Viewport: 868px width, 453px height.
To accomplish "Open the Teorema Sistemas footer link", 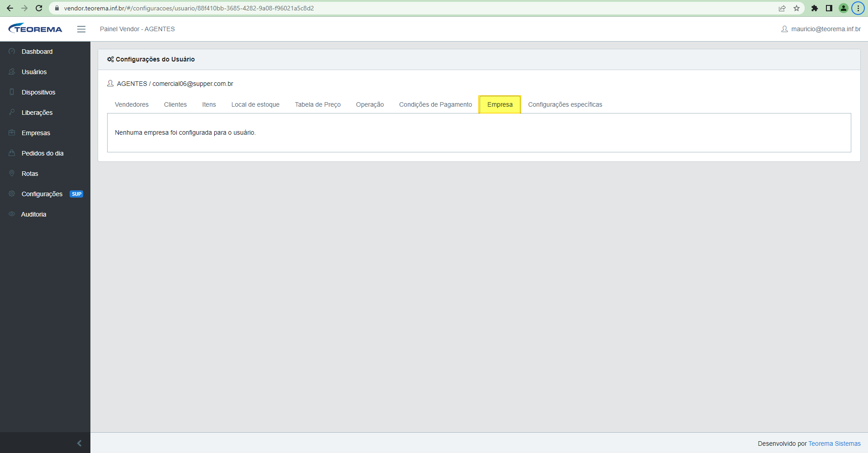I will (835, 444).
